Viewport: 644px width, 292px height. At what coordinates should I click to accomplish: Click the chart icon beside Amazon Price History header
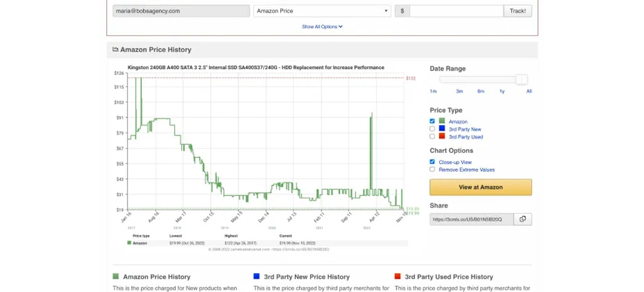(x=115, y=50)
